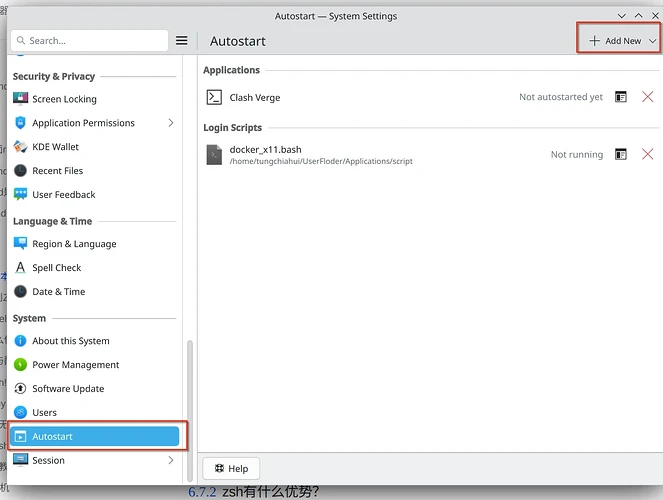Open properties icon for docker_x11.bash script
This screenshot has width=663, height=500.
click(x=621, y=154)
